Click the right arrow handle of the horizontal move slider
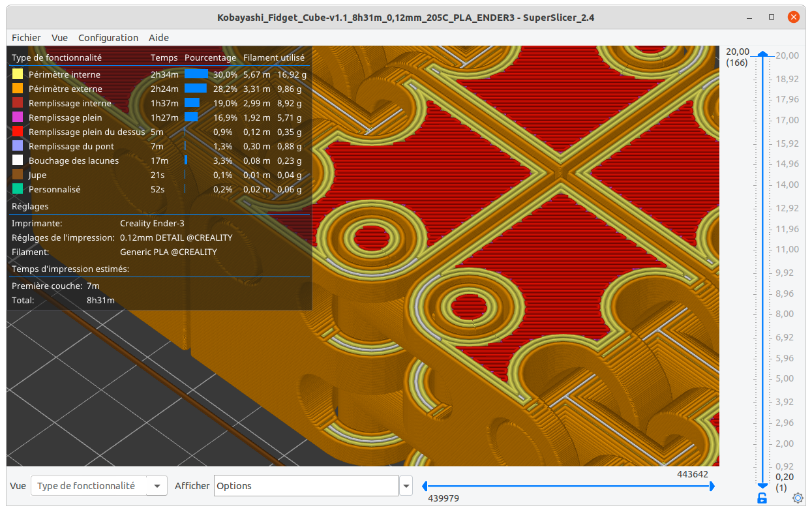 pyautogui.click(x=712, y=486)
